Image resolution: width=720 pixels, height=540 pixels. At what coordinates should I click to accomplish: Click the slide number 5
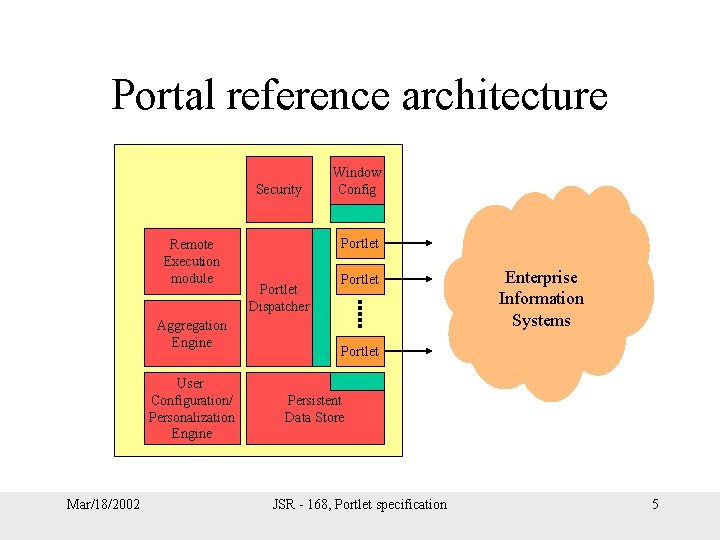(x=655, y=504)
